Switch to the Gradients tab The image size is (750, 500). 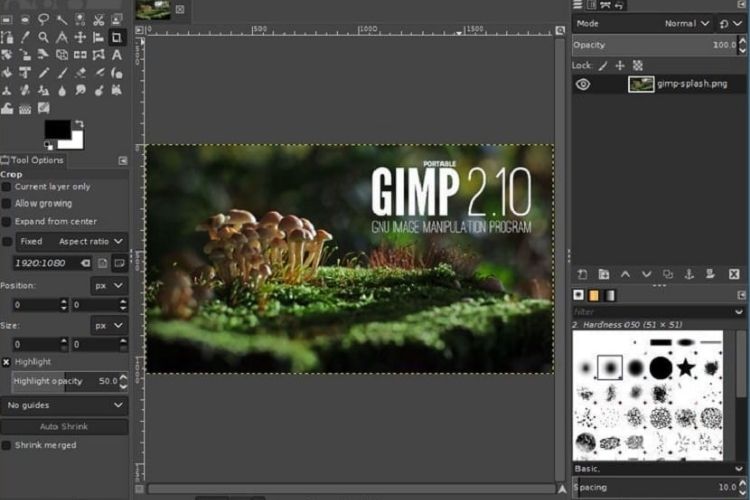610,295
